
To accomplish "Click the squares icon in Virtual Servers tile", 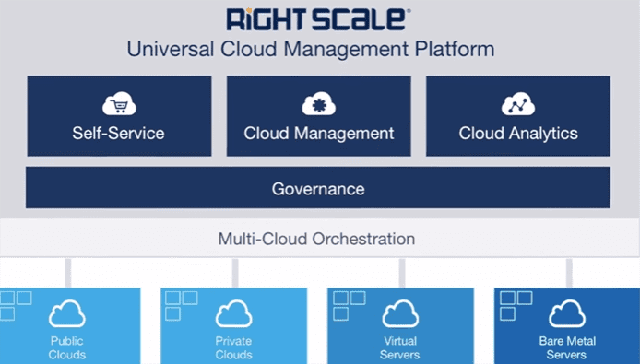I will pyautogui.click(x=350, y=306).
